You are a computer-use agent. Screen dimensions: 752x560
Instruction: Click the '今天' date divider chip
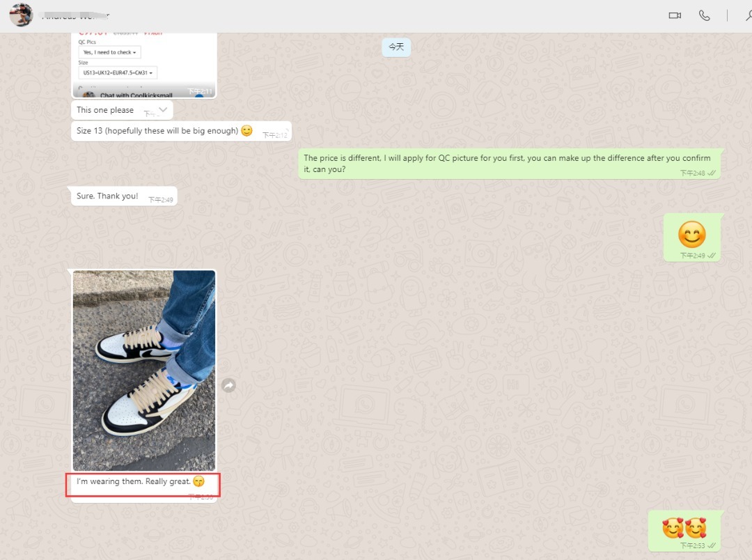click(396, 47)
